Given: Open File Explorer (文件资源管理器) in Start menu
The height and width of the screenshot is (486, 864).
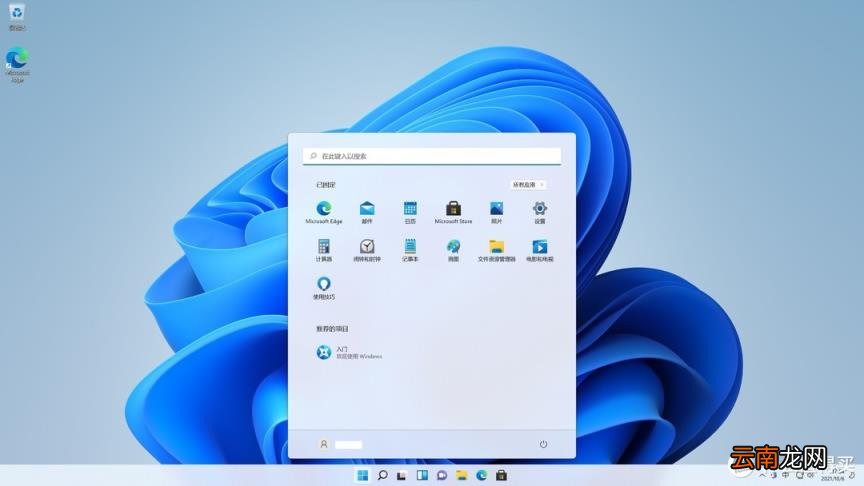Looking at the screenshot, I should (496, 250).
